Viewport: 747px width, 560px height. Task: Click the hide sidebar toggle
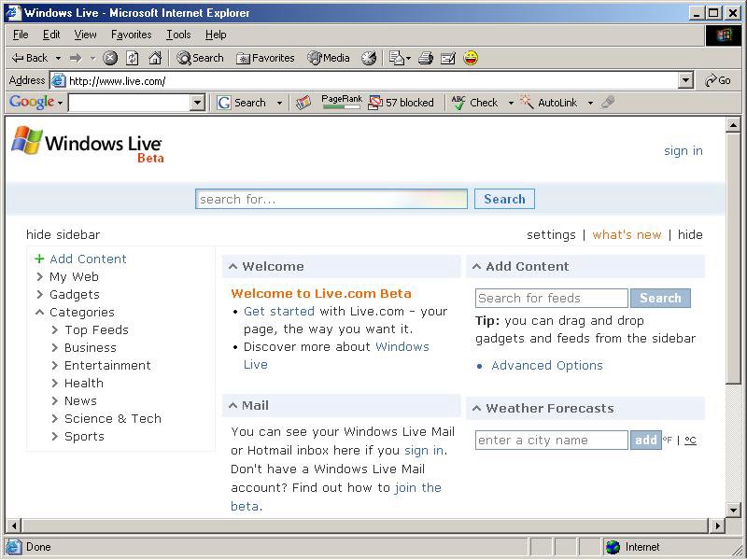point(63,234)
